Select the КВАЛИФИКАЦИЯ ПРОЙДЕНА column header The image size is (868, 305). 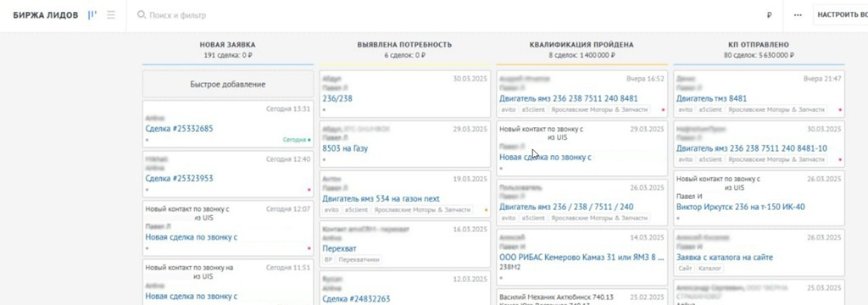pos(581,45)
